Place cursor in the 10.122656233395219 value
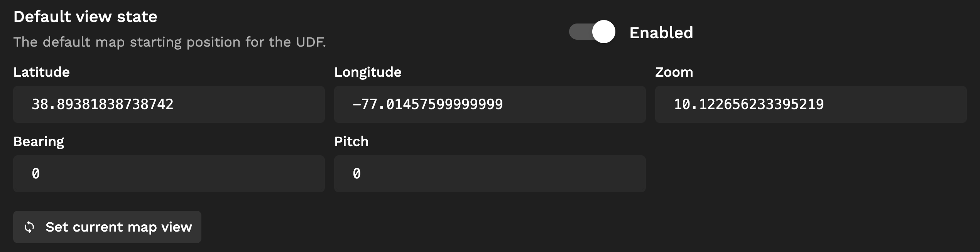Viewport: 980px width, 252px height. (749, 104)
